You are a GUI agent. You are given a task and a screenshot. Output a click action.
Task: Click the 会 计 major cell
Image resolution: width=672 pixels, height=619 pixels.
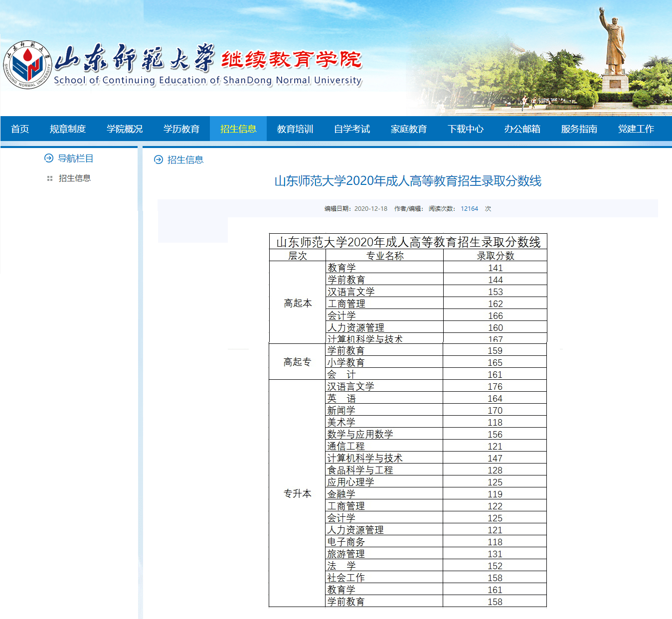[385, 375]
